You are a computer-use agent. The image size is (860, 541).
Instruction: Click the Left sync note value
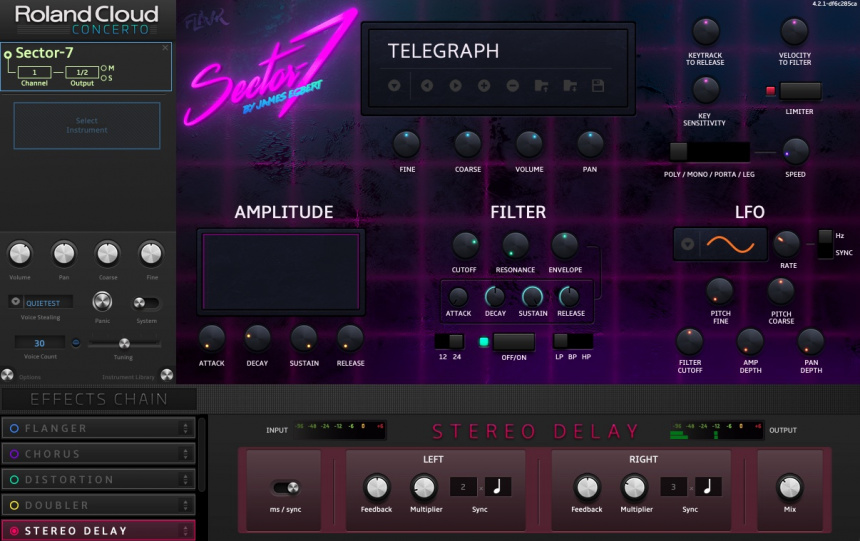click(x=498, y=487)
